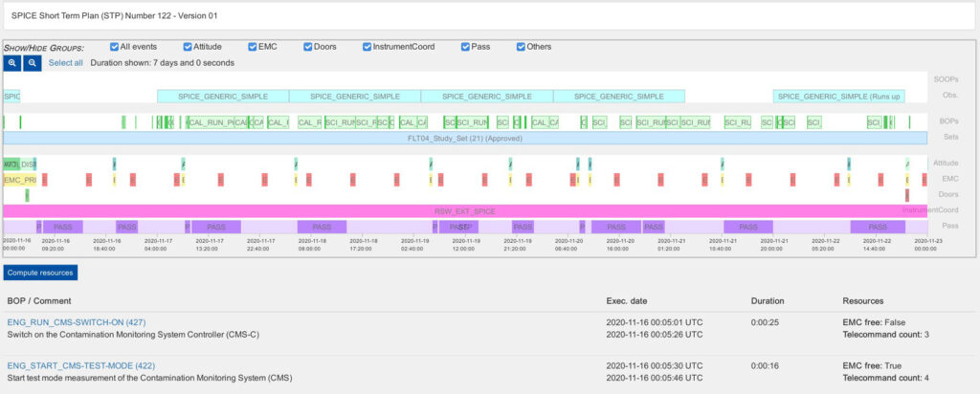The width and height of the screenshot is (980, 394).
Task: Click the first SPICE_GENERIC_SIMPLE observation block
Action: 222,97
